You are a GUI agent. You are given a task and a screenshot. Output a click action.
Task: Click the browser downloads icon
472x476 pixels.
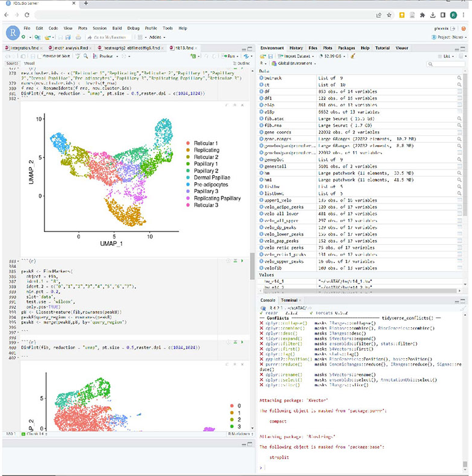tap(433, 15)
